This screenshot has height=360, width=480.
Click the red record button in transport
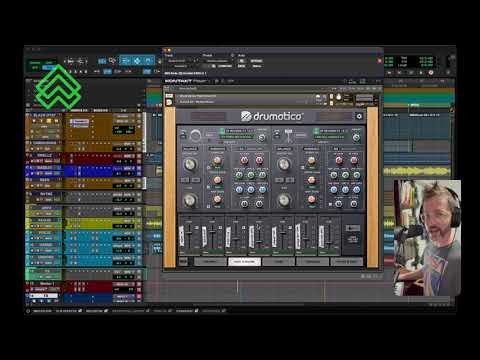pyautogui.click(x=431, y=72)
